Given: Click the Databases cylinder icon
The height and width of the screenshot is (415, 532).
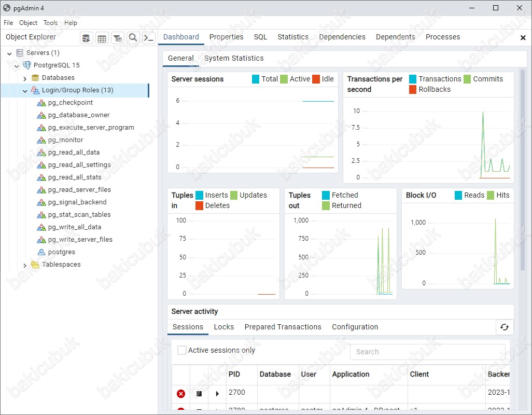Looking at the screenshot, I should pos(35,78).
